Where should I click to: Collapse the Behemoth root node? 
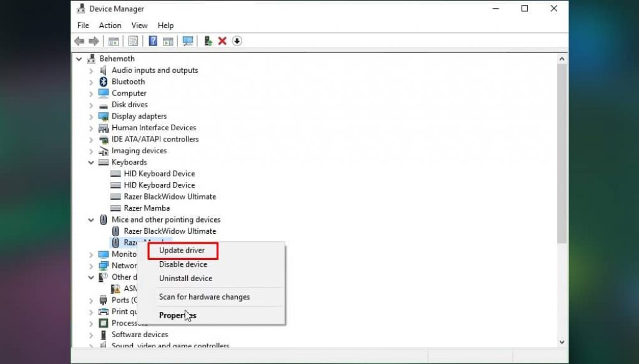tap(79, 59)
